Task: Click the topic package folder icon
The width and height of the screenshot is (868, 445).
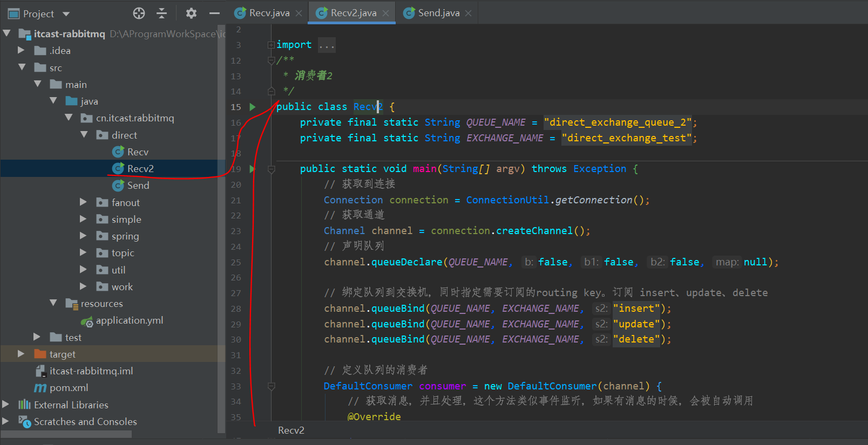Action: point(103,253)
